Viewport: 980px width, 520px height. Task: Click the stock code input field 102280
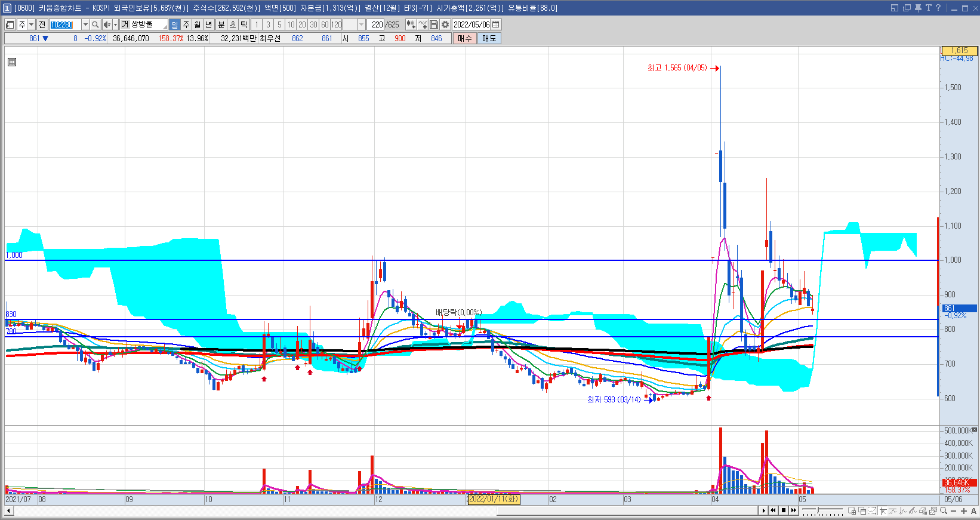click(65, 24)
